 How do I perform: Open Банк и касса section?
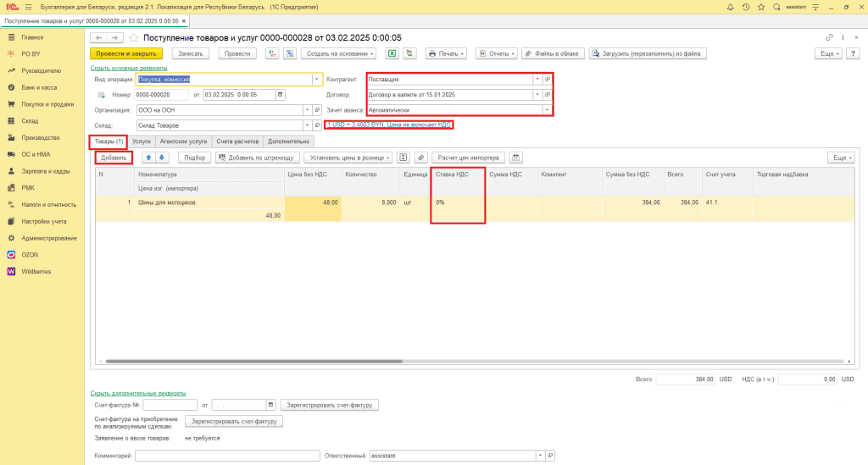(x=39, y=87)
